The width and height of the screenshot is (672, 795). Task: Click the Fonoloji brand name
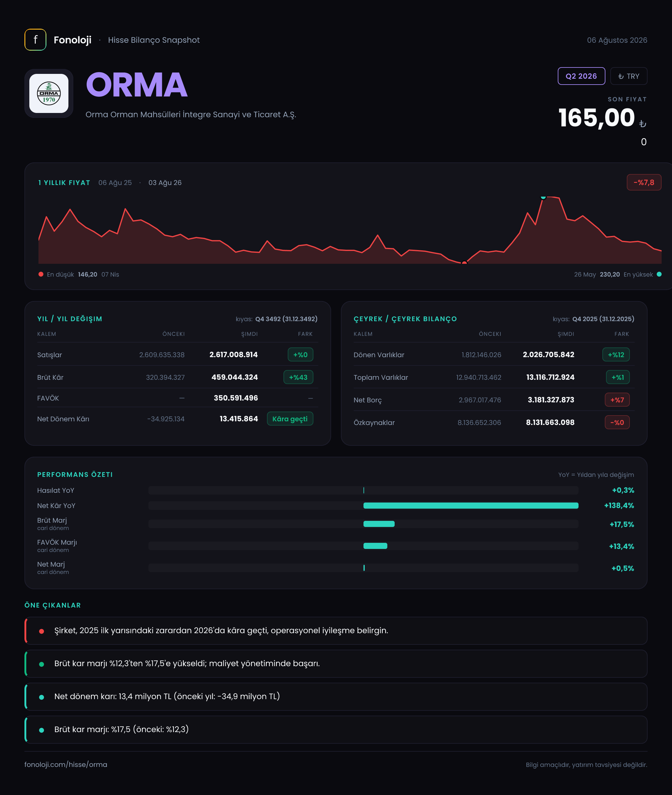(72, 40)
